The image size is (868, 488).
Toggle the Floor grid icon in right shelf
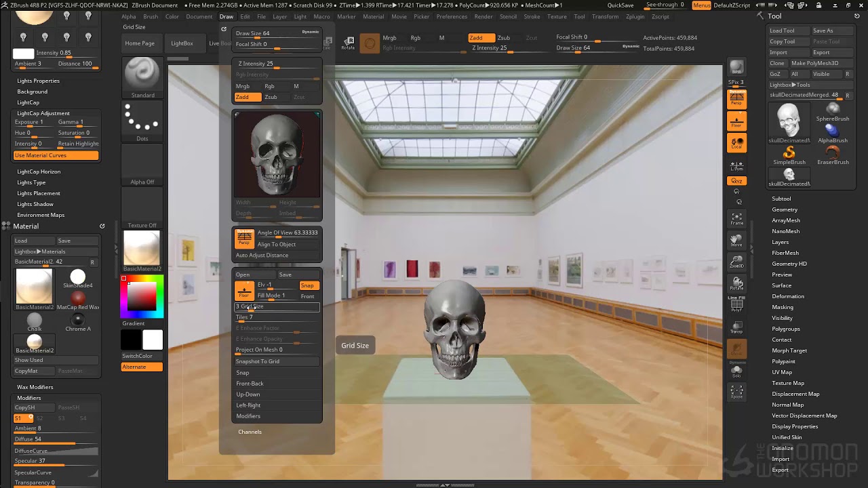(x=736, y=122)
